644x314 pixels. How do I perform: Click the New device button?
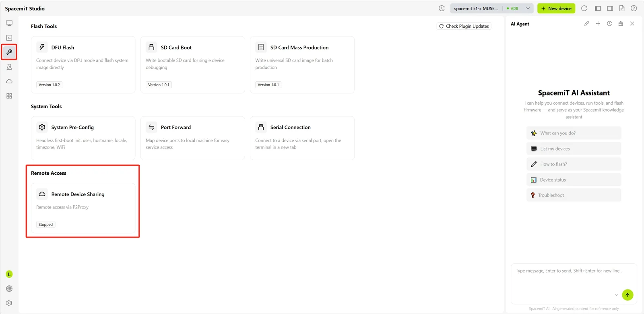[556, 8]
